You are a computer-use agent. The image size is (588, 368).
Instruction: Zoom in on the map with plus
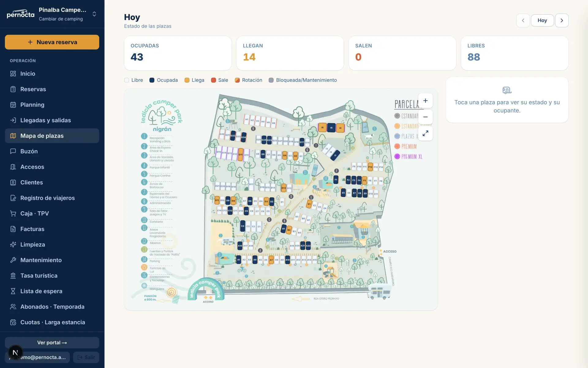pyautogui.click(x=425, y=101)
